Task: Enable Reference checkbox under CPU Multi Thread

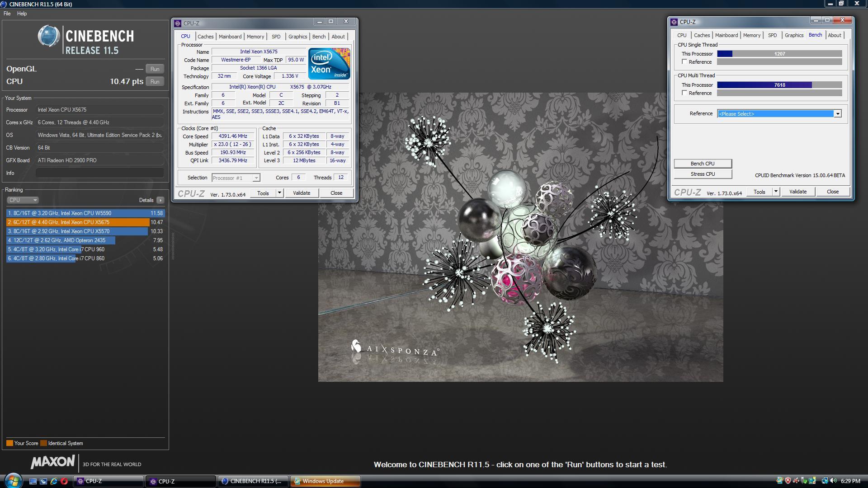Action: 684,93
